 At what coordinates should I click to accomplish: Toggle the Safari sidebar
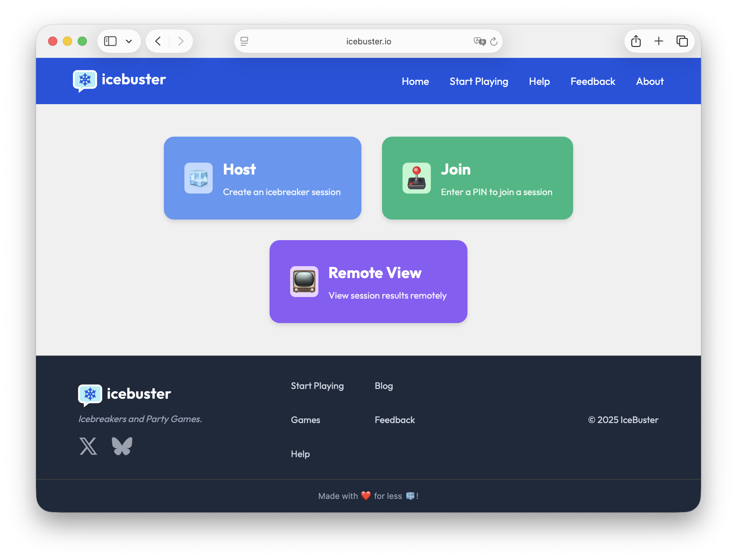pos(110,41)
